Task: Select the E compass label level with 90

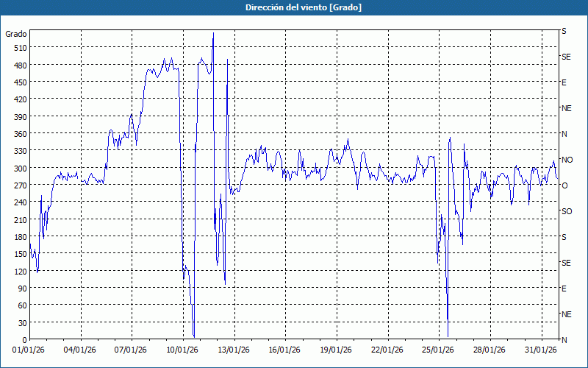Action: tap(564, 289)
